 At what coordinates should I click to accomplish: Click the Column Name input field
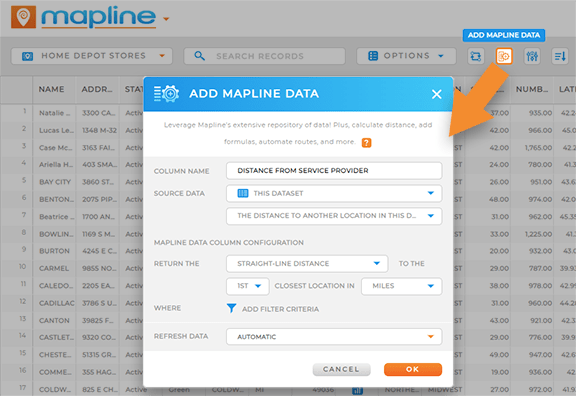pyautogui.click(x=334, y=171)
